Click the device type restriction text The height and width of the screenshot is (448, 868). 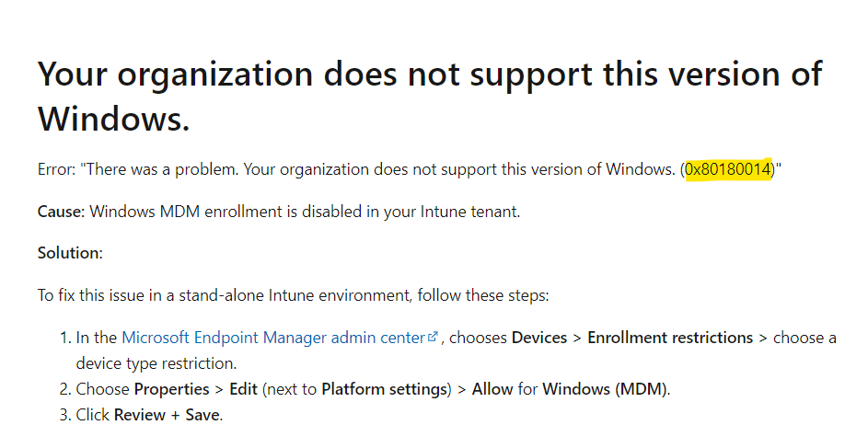click(x=156, y=363)
